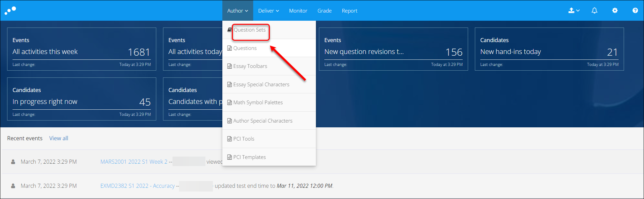The width and height of the screenshot is (644, 199).
Task: Choose Author Special Characters menu entry
Action: (x=269, y=121)
